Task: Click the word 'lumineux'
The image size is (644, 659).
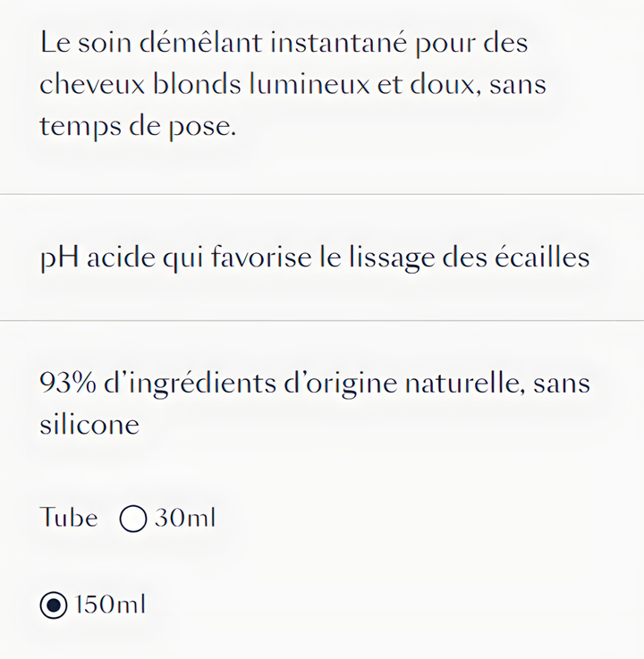Action: [x=309, y=84]
